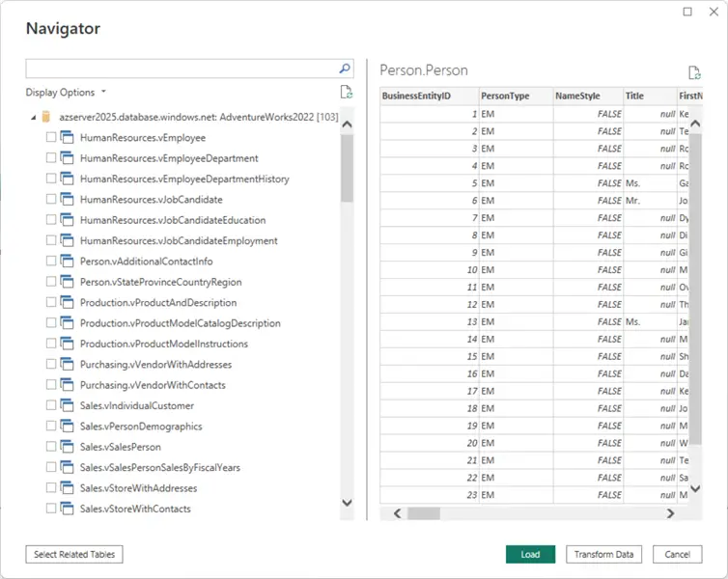Click the up arrow of the tree list scrollbar
Viewport: 728px width, 579px height.
(x=347, y=124)
